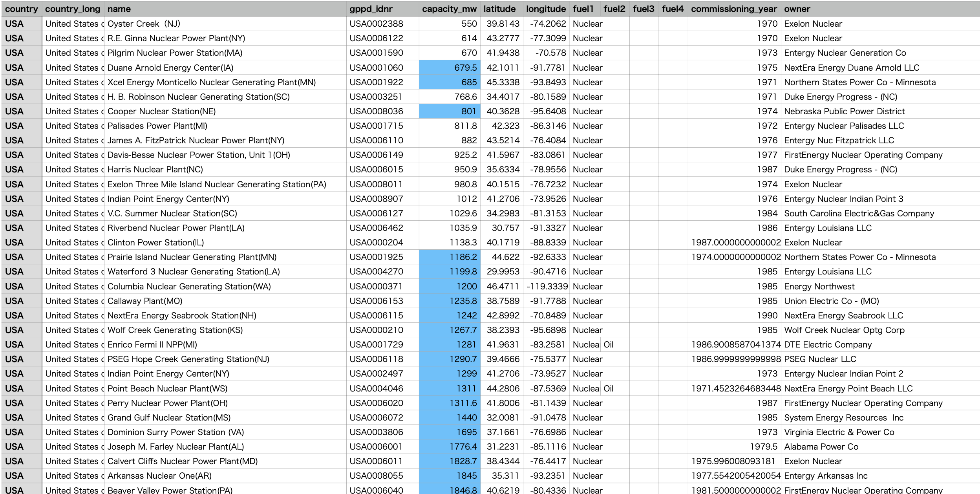The height and width of the screenshot is (494, 980).
Task: Click the capacity_mw column header
Action: point(449,9)
